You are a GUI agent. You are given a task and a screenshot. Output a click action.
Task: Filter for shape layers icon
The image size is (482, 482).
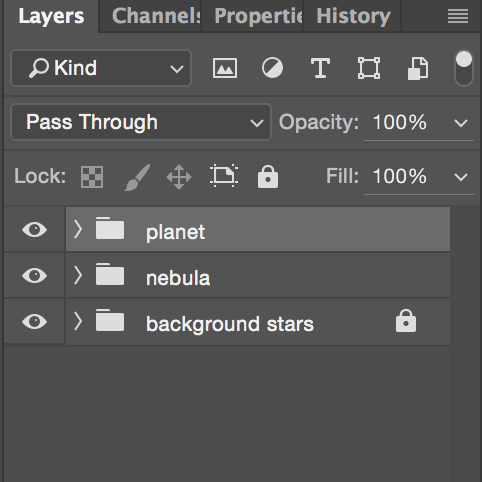[x=369, y=68]
